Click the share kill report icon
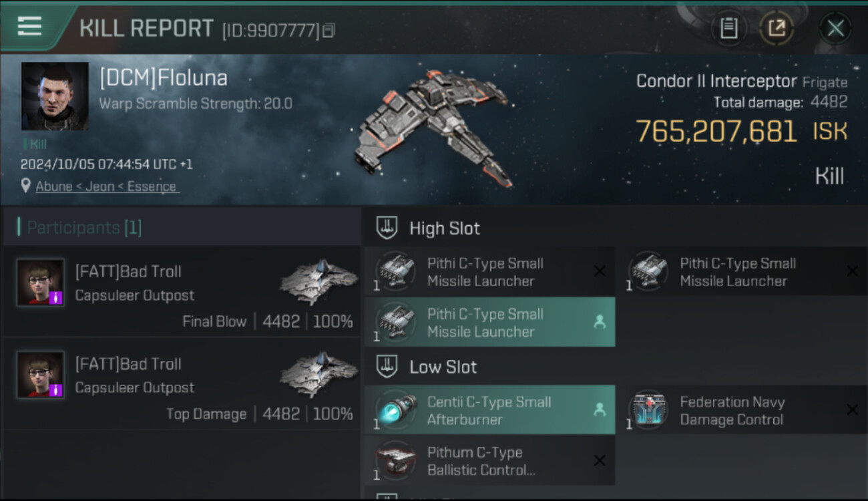 coord(777,28)
